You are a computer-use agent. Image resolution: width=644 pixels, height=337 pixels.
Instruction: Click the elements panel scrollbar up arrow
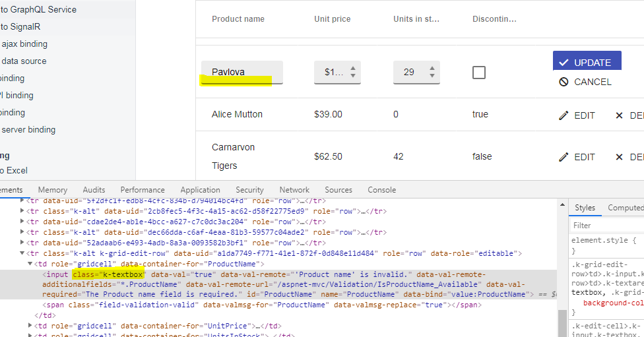click(562, 205)
